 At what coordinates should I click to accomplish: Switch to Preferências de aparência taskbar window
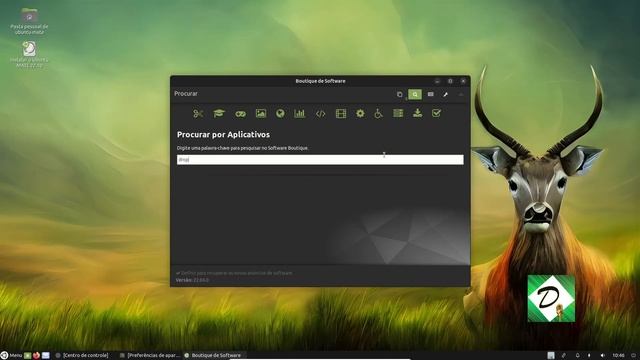click(150, 356)
